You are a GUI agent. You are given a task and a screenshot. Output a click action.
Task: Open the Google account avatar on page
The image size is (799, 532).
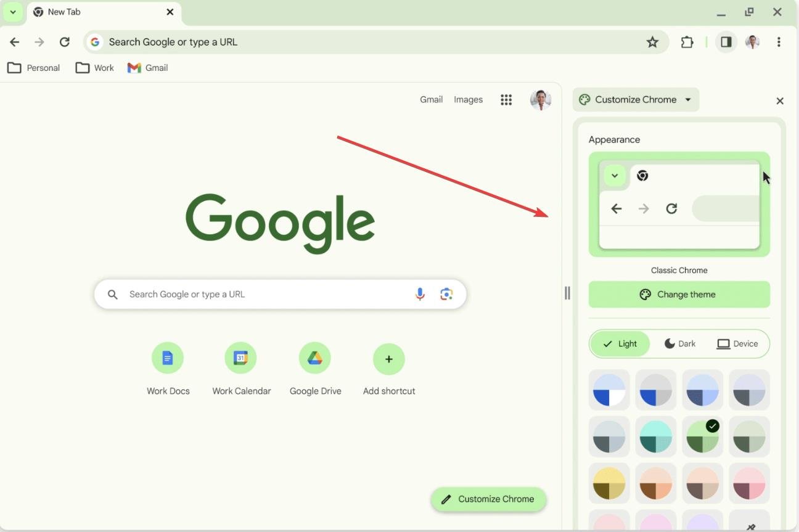pyautogui.click(x=541, y=100)
